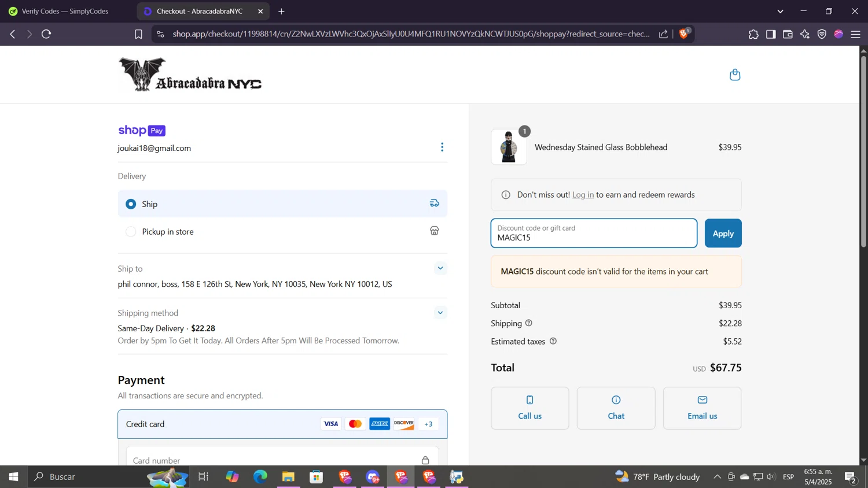Image resolution: width=868 pixels, height=488 pixels.
Task: Open the three-dot account options menu
Action: 442,147
